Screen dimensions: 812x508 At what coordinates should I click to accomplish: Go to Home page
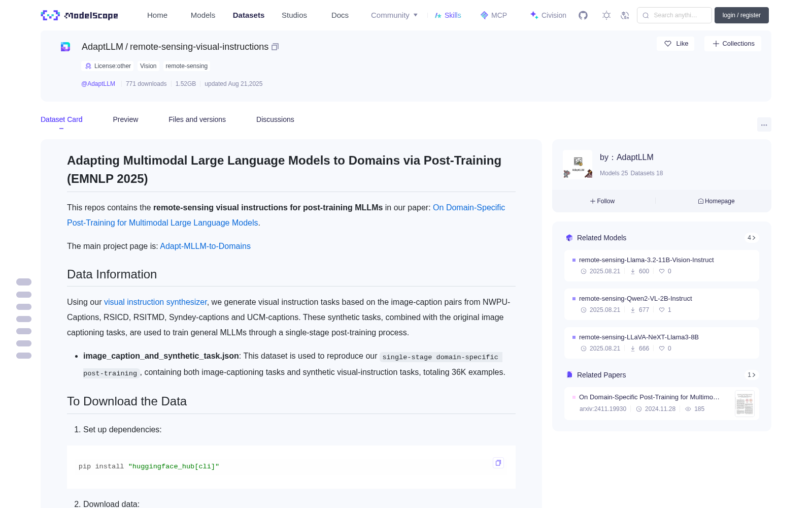pyautogui.click(x=157, y=15)
